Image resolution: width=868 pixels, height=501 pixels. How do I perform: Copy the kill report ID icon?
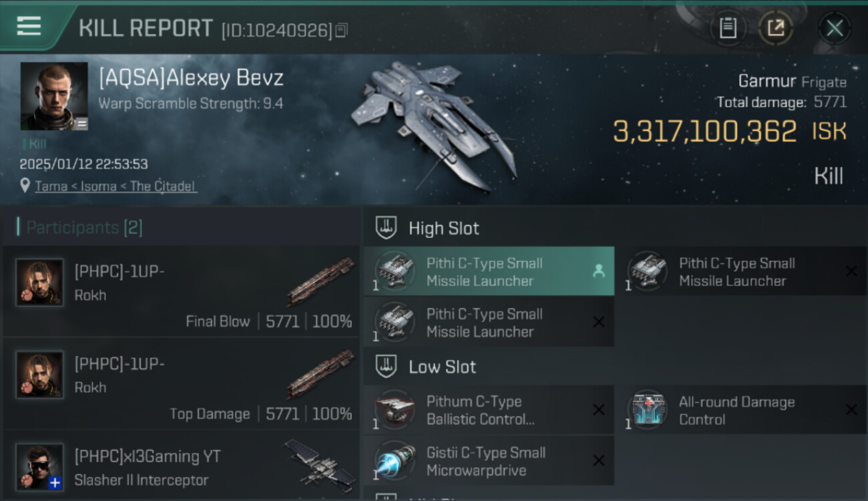tap(341, 30)
